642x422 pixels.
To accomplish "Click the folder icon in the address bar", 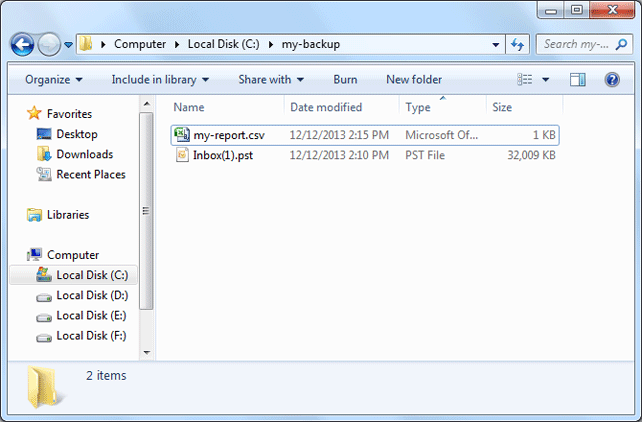I will click(86, 44).
